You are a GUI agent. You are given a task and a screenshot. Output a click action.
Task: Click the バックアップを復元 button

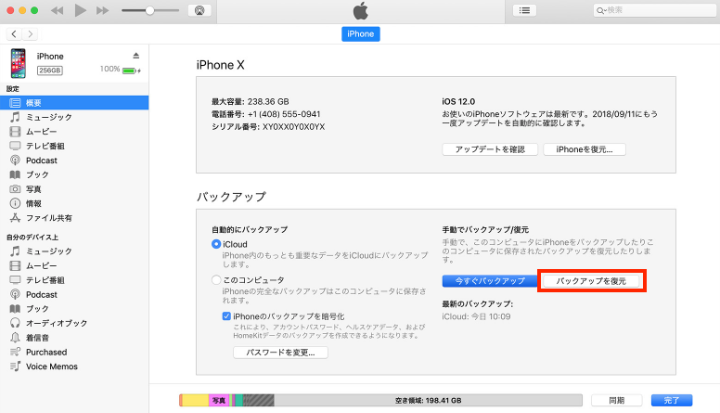pyautogui.click(x=591, y=281)
